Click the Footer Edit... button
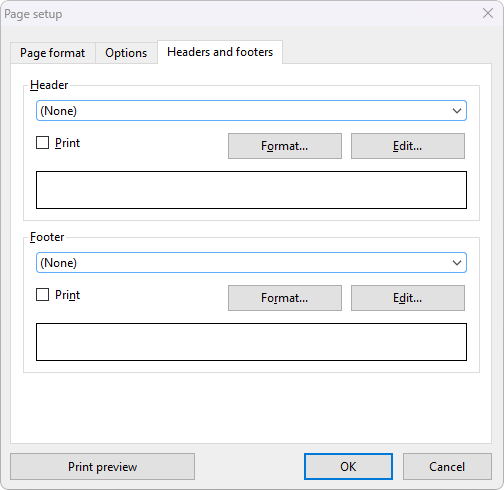504x490 pixels. pyautogui.click(x=408, y=298)
